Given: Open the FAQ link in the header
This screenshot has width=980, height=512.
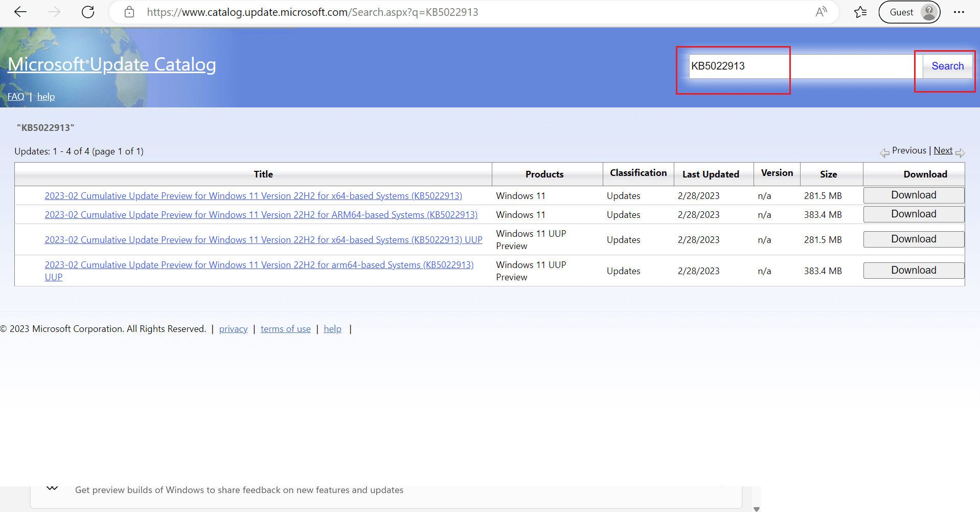Looking at the screenshot, I should (x=16, y=97).
